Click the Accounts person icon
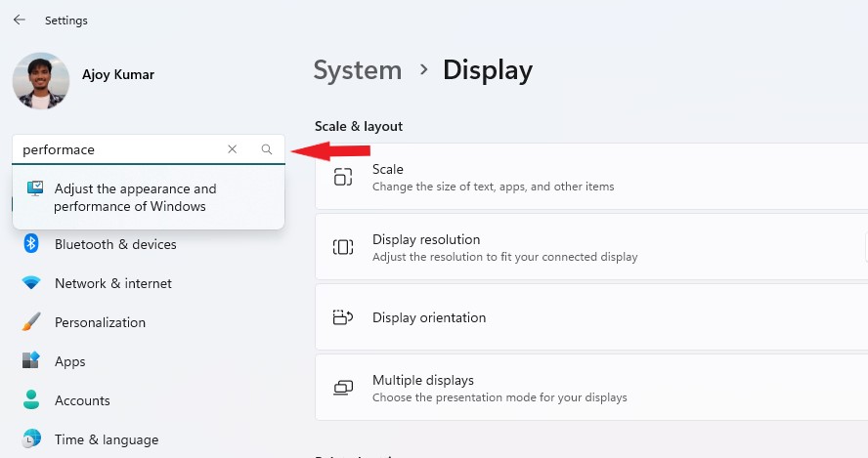Viewport: 868px width, 458px height. (31, 400)
